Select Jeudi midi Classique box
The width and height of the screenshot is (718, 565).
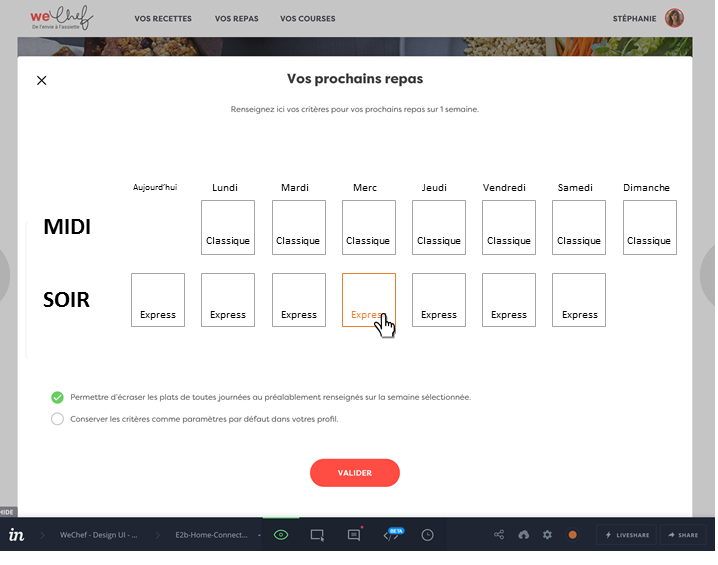439,227
